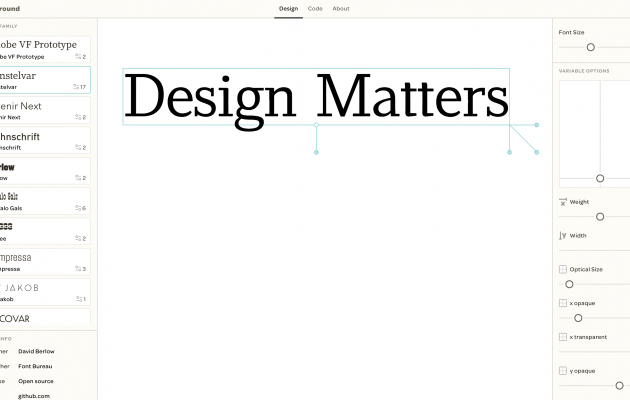Click the Font Size slider handle
Image resolution: width=630 pixels, height=400 pixels.
590,47
